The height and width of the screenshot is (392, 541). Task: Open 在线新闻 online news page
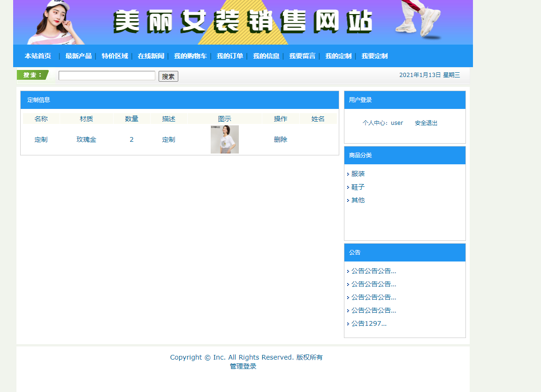click(x=150, y=56)
